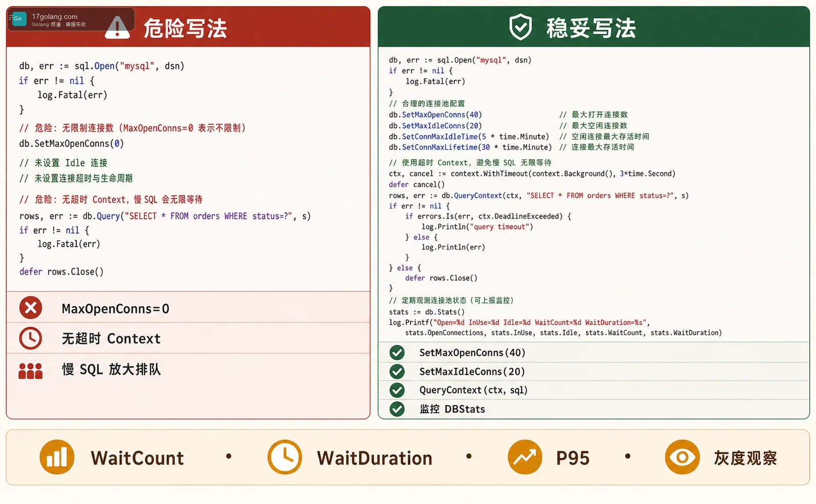Click the MaxOpenConns=0 summary label
This screenshot has width=816, height=504.
coord(116,309)
